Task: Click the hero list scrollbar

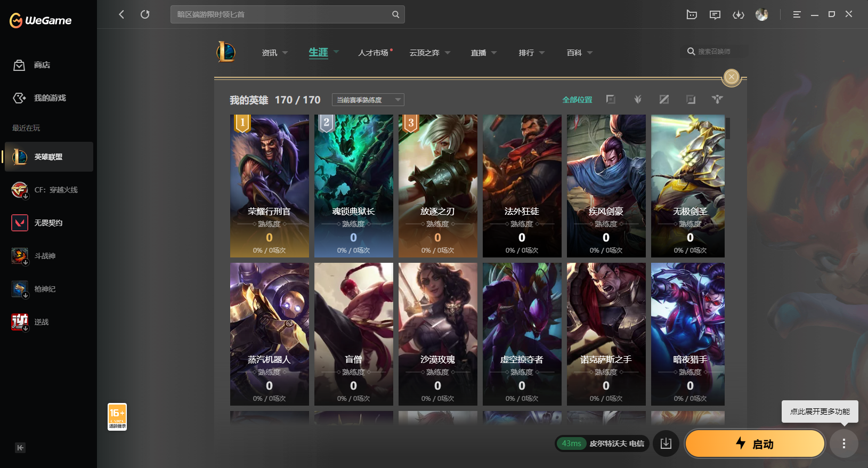Action: [727, 128]
